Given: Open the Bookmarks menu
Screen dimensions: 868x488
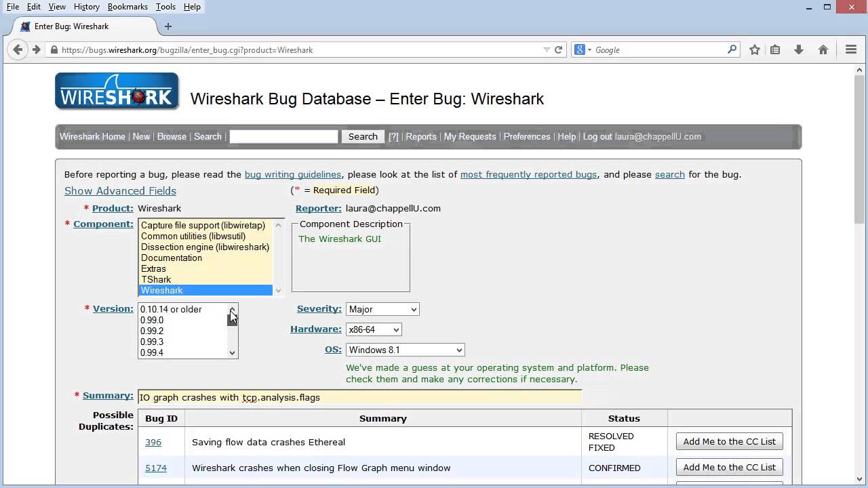Looking at the screenshot, I should pyautogui.click(x=127, y=7).
